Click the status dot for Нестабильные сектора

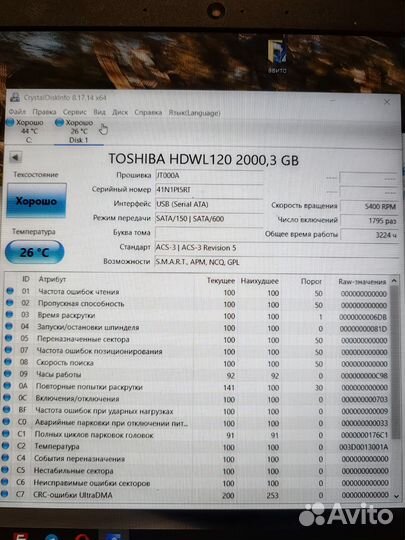pyautogui.click(x=5, y=470)
